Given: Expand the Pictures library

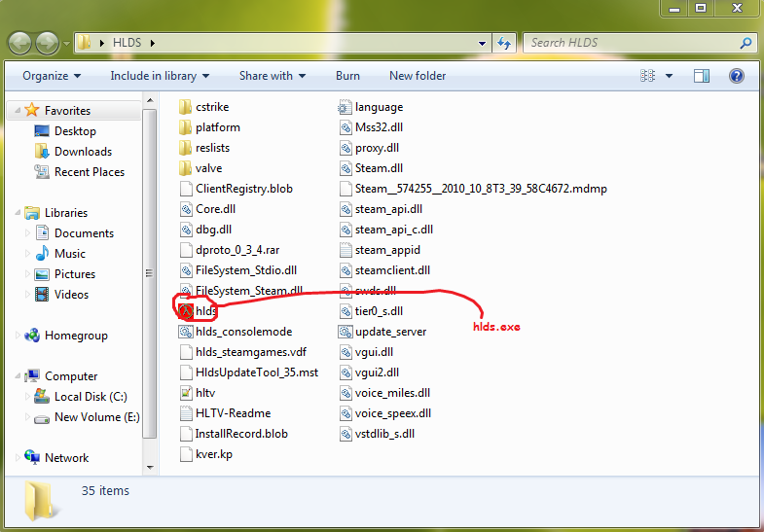Looking at the screenshot, I should pos(27,274).
